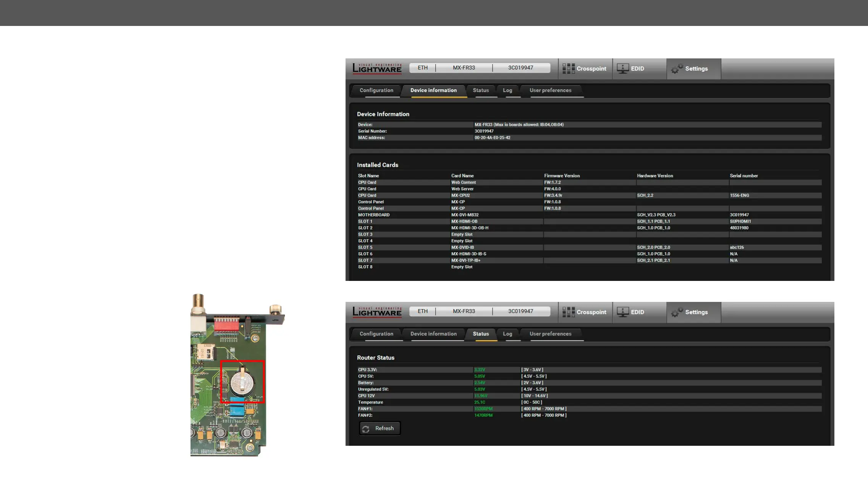Open User preferences tab above Router Status
This screenshot has height=487, width=868.
pos(550,334)
